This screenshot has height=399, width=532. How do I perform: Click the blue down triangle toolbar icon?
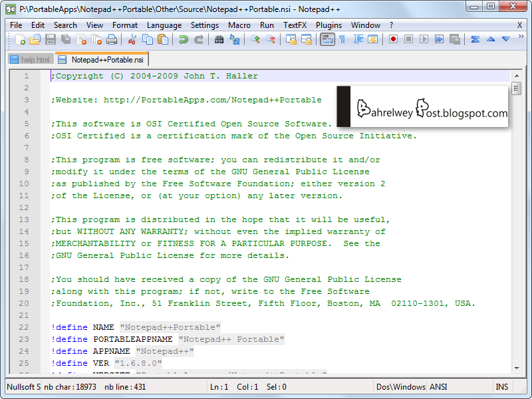506,39
